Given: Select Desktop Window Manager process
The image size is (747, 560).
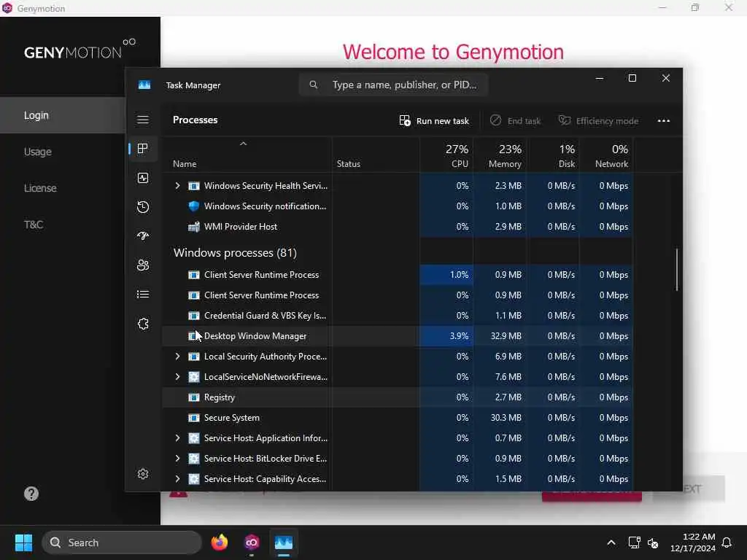Looking at the screenshot, I should click(398, 336).
